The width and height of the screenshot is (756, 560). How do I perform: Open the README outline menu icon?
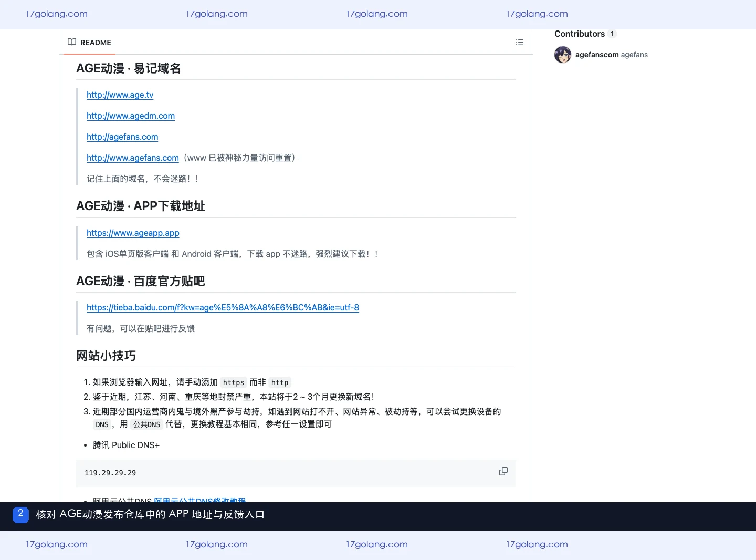point(520,42)
